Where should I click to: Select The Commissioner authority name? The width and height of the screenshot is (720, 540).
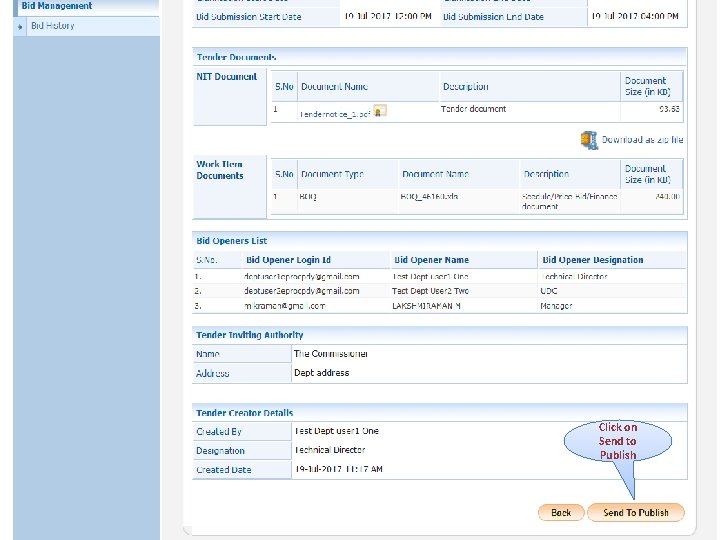331,354
